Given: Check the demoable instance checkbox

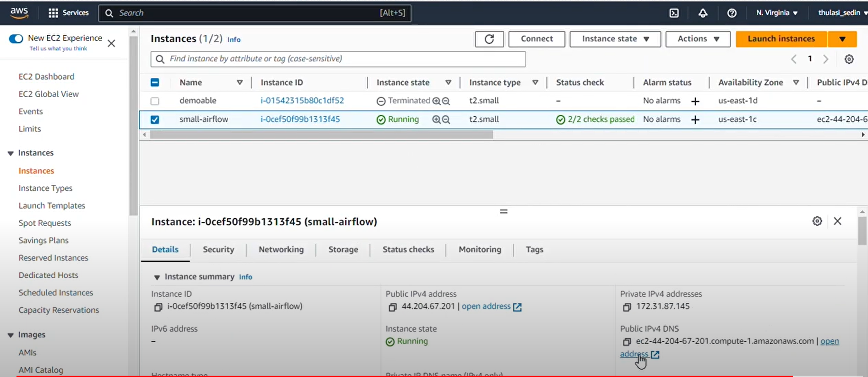Looking at the screenshot, I should point(155,101).
